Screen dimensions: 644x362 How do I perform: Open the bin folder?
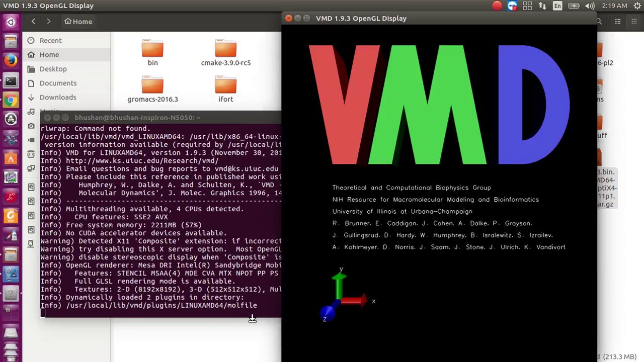[152, 52]
